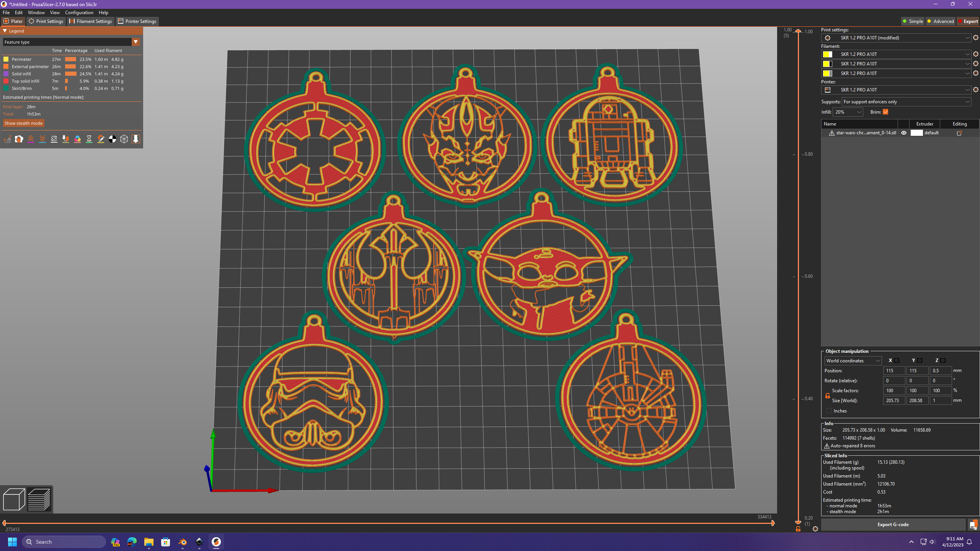Screen dimensions: 980x551
Task: Open Supports dropdown
Action: point(906,101)
